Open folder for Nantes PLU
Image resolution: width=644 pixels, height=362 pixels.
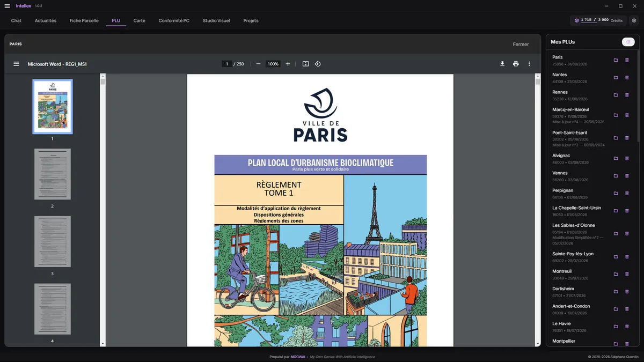(x=616, y=78)
